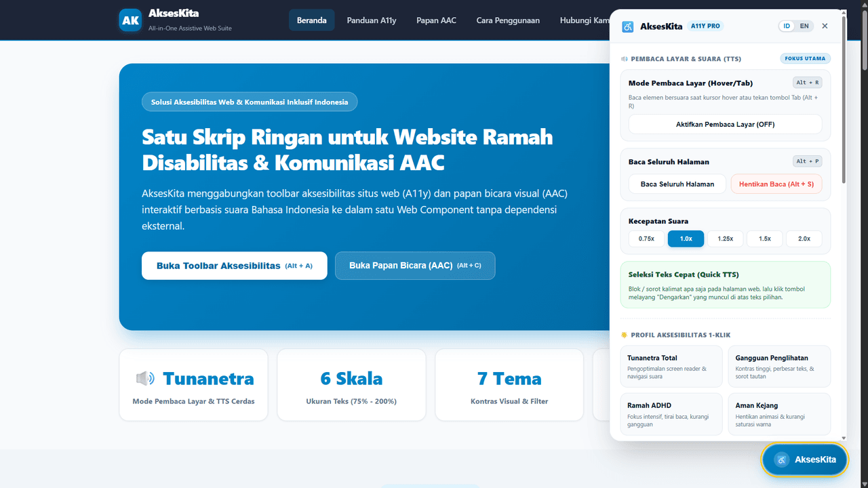
Task: Click the wheelchair icon in the AksesKita panel header
Action: (x=628, y=26)
